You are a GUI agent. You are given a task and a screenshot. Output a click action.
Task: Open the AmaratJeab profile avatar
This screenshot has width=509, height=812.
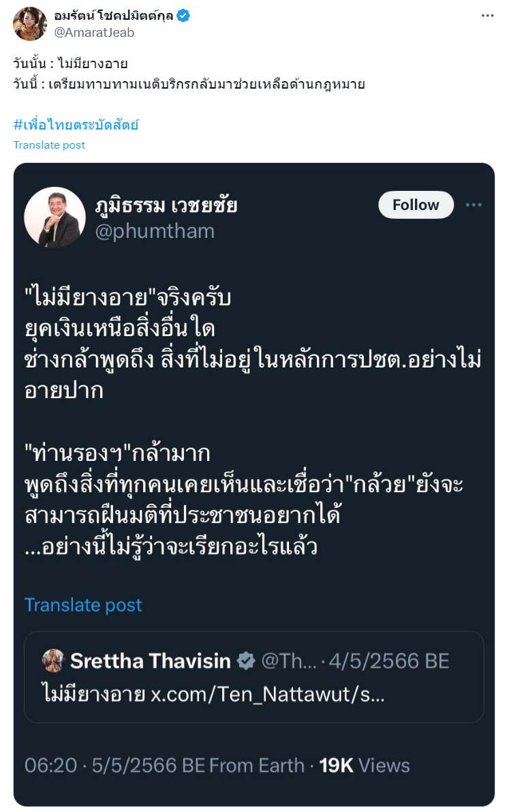pyautogui.click(x=29, y=24)
